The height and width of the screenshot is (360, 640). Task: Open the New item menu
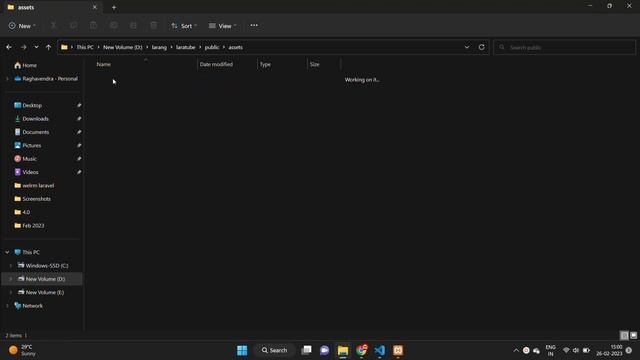point(22,26)
